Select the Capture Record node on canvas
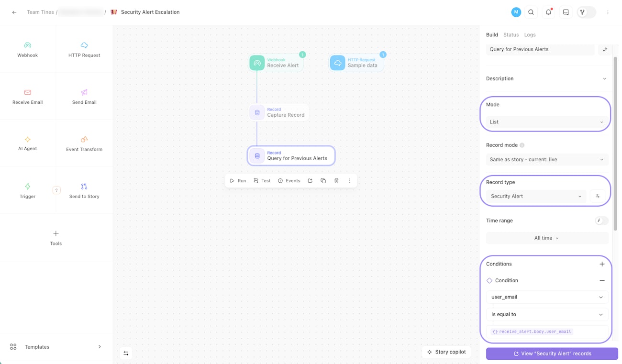Image resolution: width=622 pixels, height=364 pixels. 279,112
